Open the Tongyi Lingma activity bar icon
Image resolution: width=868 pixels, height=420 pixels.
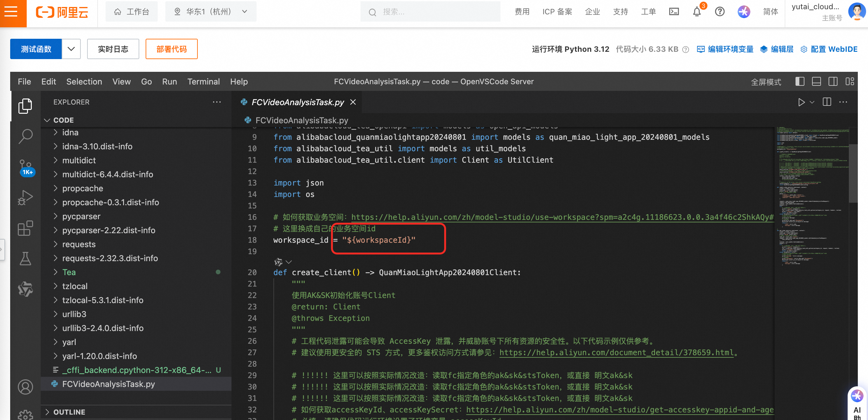click(25, 289)
